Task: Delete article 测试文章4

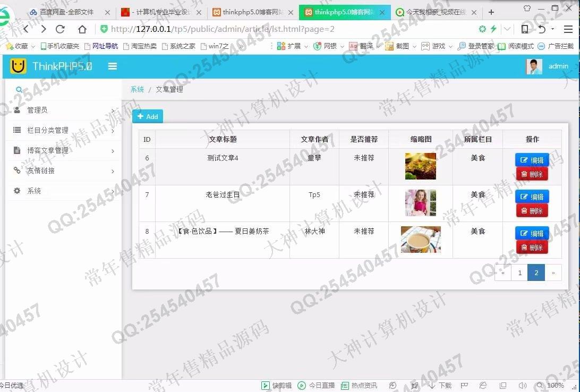Action: (x=532, y=174)
